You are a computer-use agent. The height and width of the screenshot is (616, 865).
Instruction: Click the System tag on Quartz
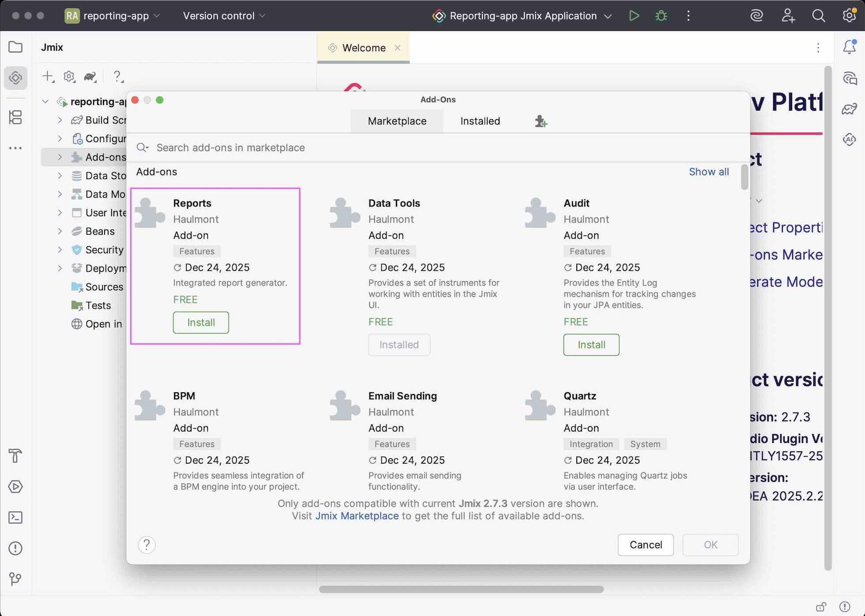click(x=645, y=444)
